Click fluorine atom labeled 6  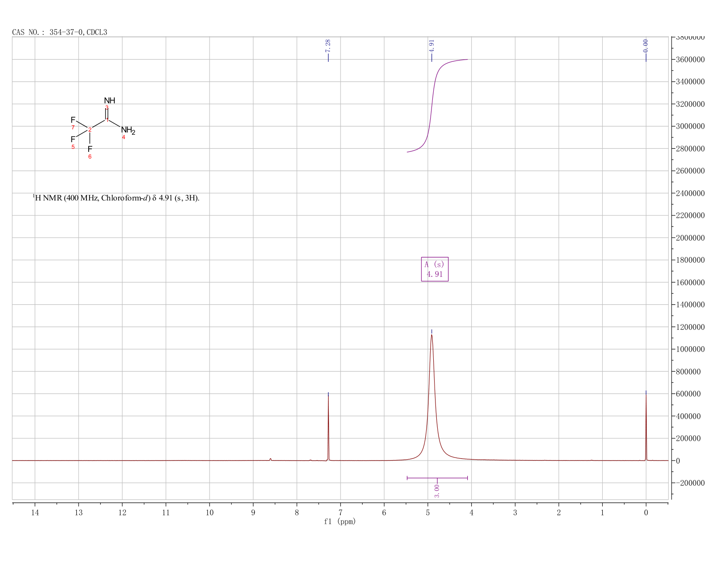point(90,149)
